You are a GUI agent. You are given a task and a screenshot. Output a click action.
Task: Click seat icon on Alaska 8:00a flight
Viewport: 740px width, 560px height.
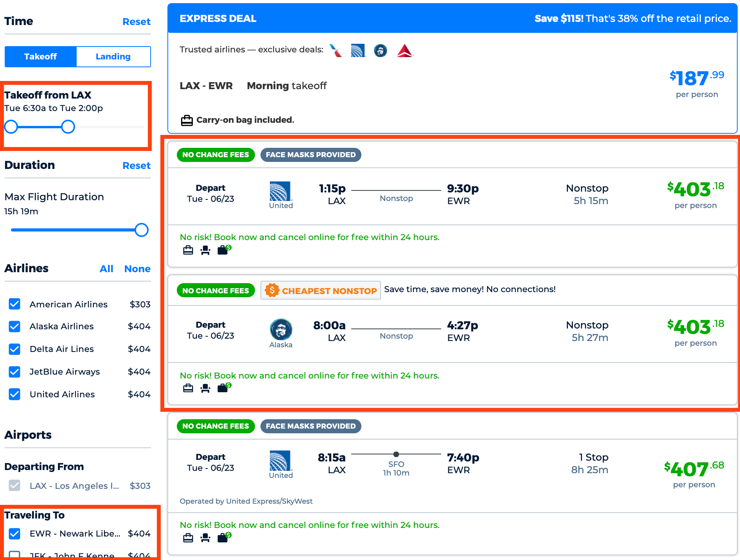click(205, 388)
